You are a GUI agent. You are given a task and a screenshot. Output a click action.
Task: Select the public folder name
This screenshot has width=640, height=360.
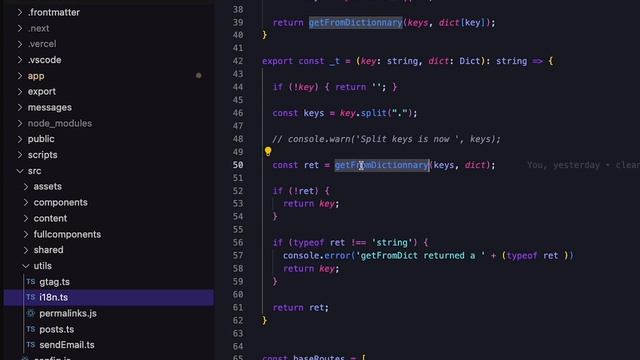[41, 139]
